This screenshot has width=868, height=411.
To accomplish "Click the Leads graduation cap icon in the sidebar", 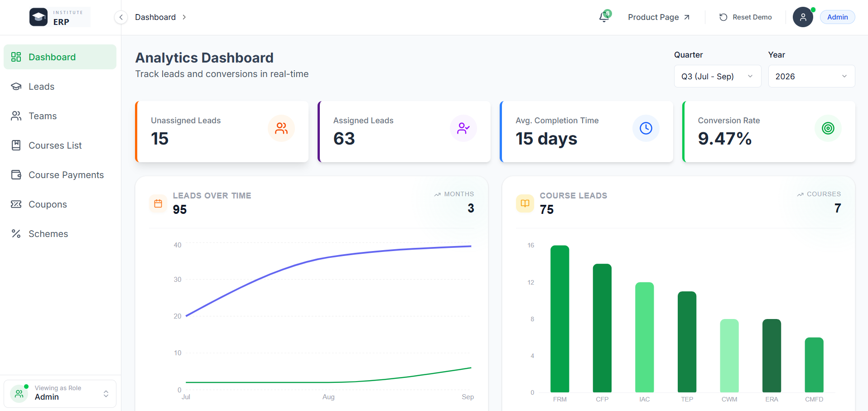I will tap(16, 87).
